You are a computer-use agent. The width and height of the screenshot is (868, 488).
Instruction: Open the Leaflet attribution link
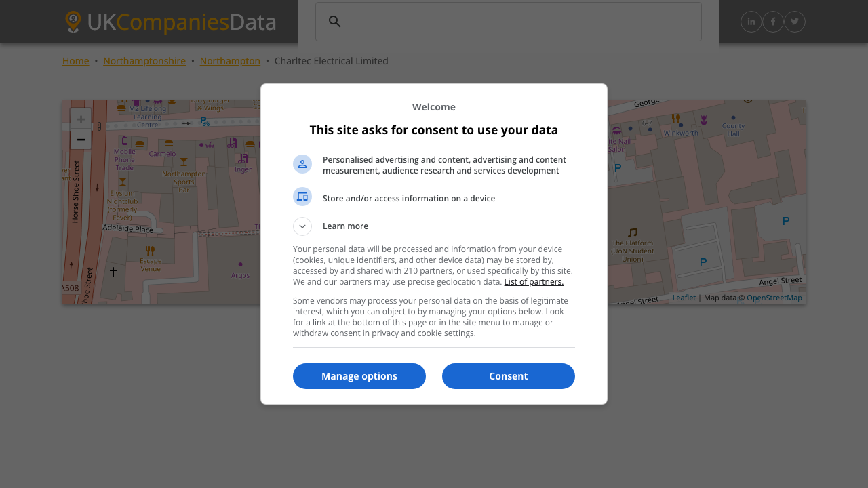pos(684,298)
